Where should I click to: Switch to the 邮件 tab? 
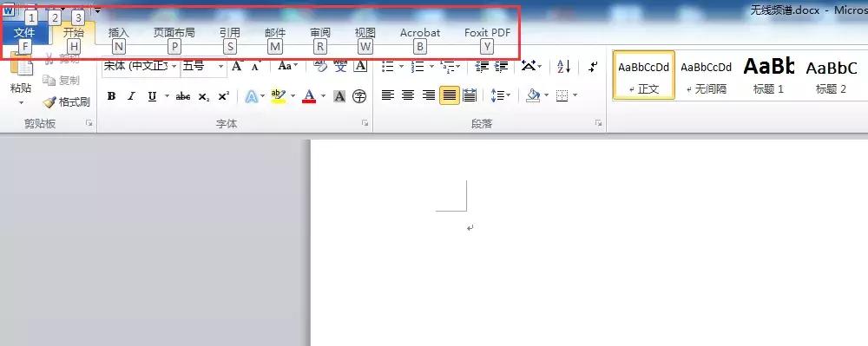pos(274,33)
